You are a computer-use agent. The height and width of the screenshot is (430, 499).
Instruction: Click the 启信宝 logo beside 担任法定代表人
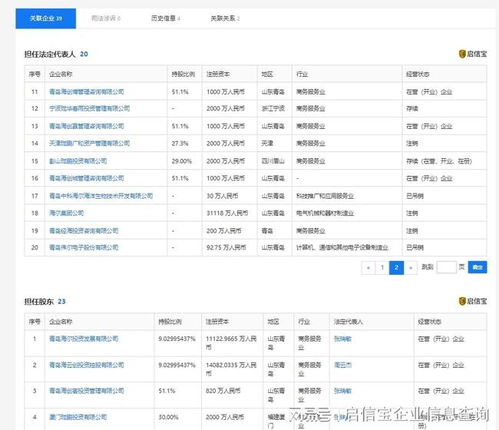click(473, 54)
